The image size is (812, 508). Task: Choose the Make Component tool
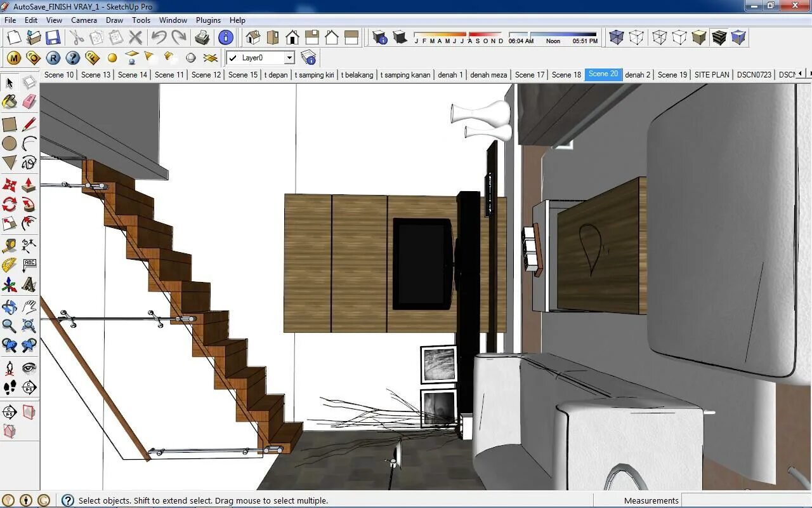click(x=29, y=83)
